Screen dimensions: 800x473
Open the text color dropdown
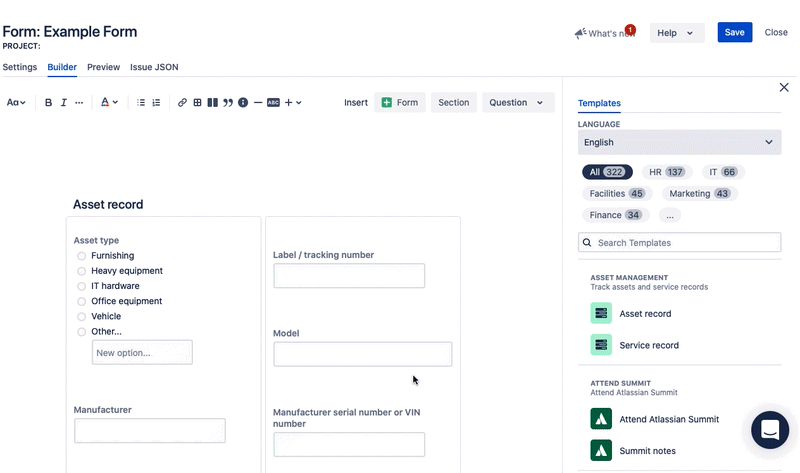[x=109, y=103]
